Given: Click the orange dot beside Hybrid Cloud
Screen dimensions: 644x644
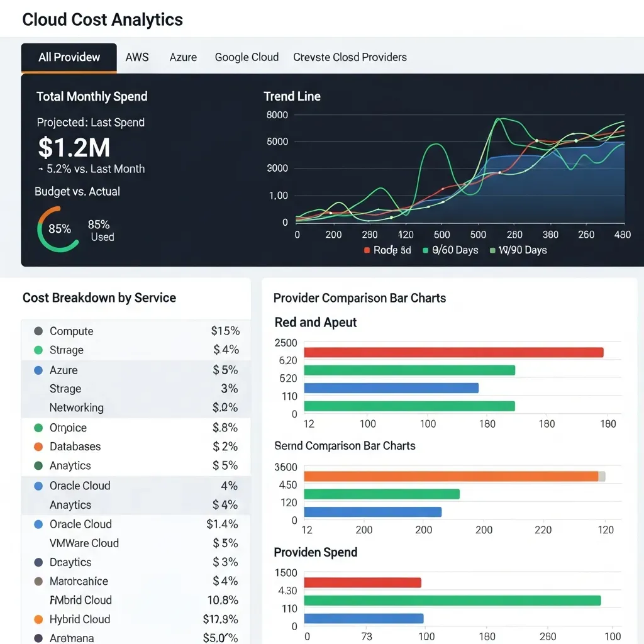Looking at the screenshot, I should 38,619.
